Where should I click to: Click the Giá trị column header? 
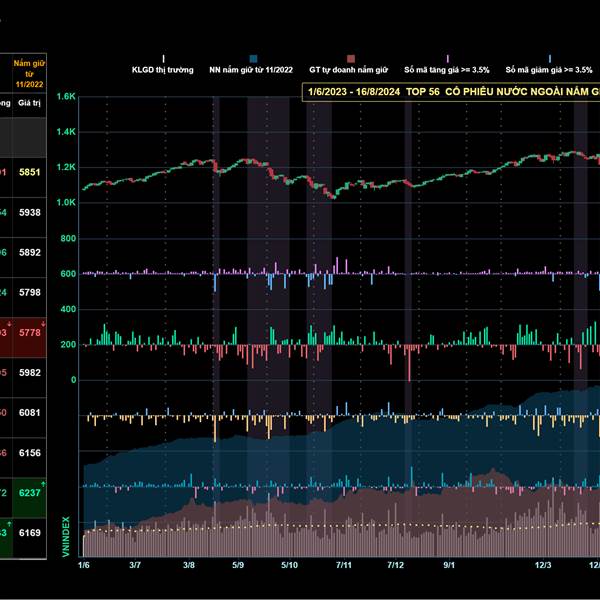coord(28,103)
